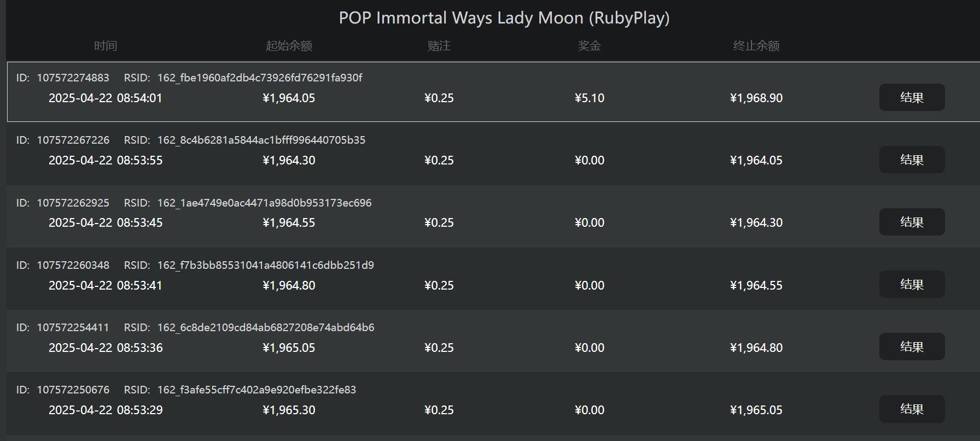This screenshot has height=441, width=980.
Task: Select row with ID 107572260348
Action: pos(73,265)
